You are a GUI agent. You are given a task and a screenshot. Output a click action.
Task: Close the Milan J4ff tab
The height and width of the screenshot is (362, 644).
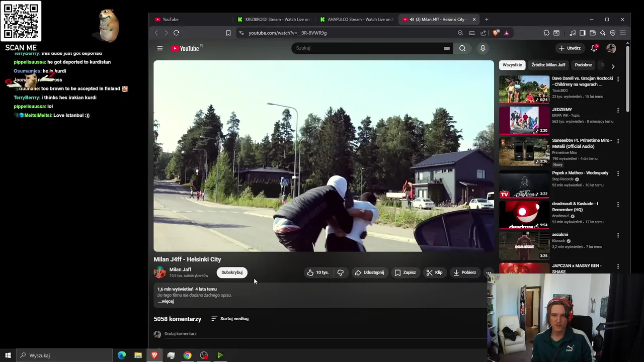tap(474, 19)
